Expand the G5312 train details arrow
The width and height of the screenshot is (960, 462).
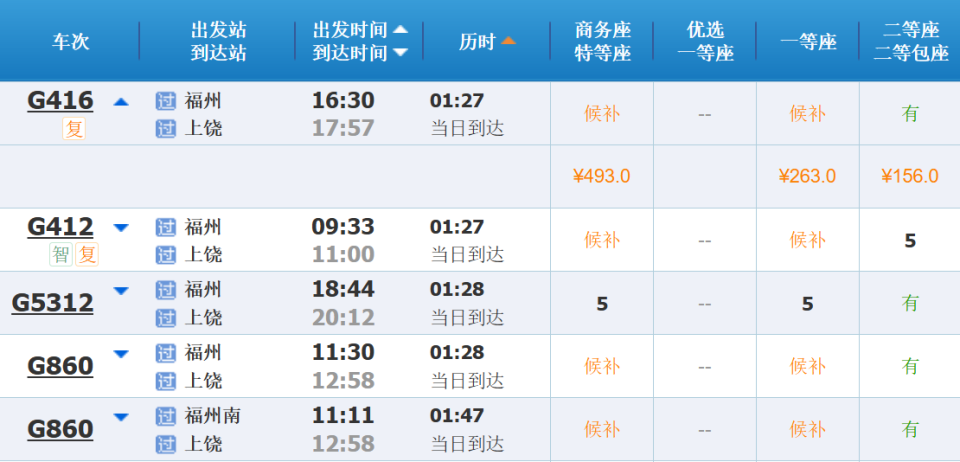click(x=121, y=291)
